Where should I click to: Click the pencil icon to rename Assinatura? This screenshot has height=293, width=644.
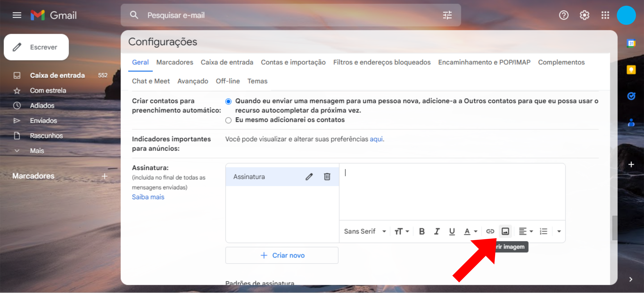(x=309, y=177)
